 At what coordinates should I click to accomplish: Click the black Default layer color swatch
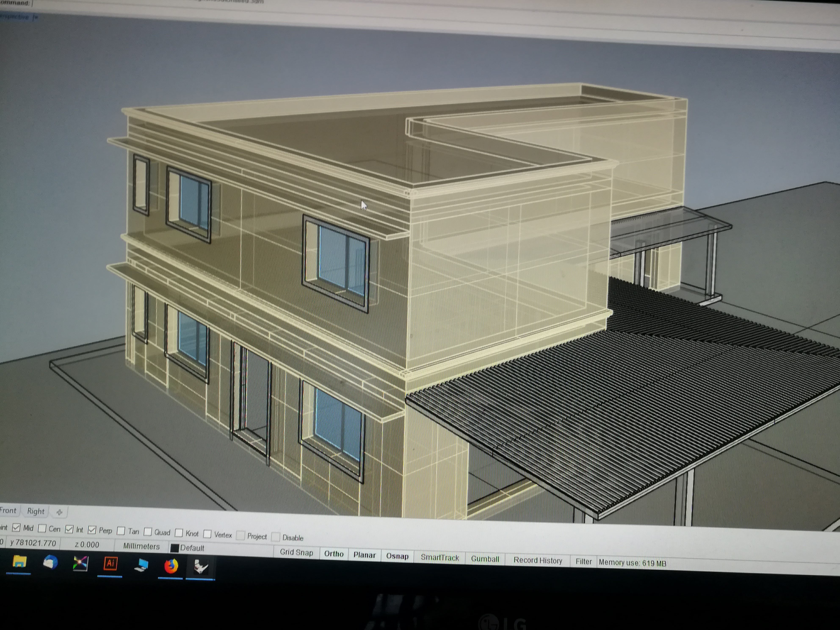point(175,548)
